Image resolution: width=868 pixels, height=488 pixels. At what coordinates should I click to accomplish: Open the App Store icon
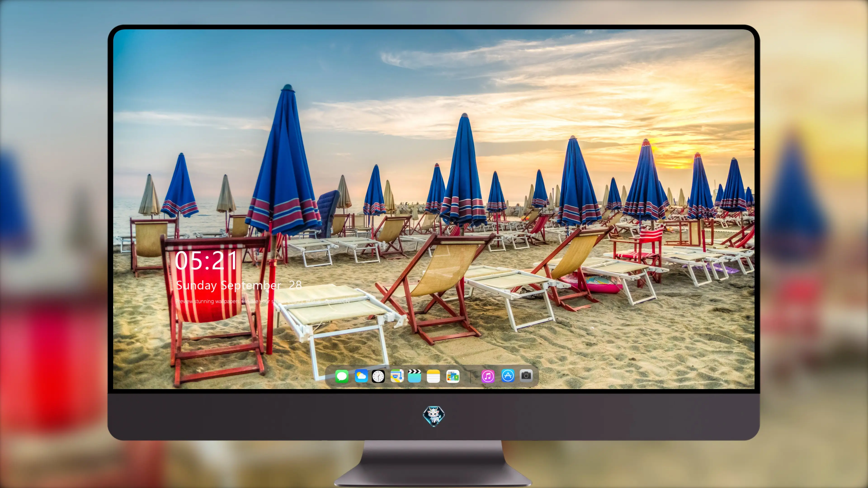(x=508, y=375)
